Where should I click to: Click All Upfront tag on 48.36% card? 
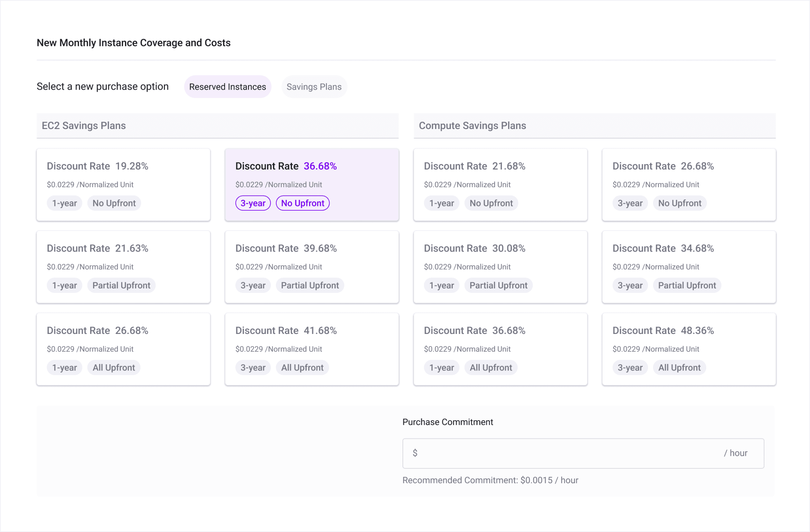coord(679,368)
